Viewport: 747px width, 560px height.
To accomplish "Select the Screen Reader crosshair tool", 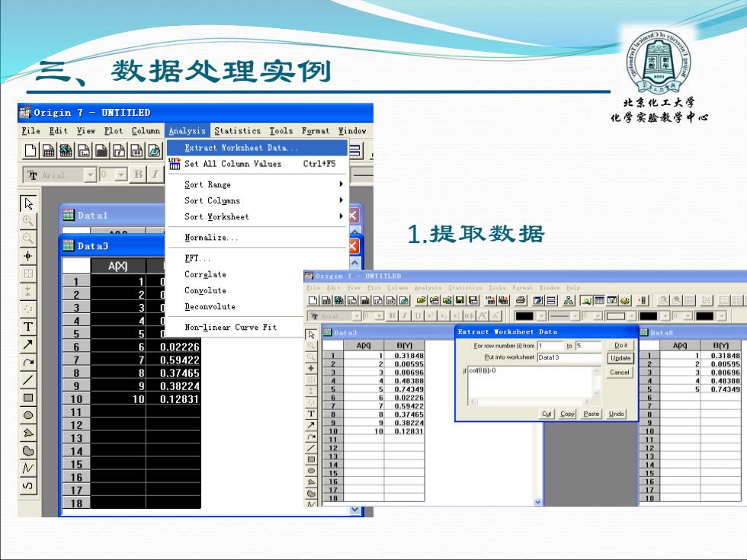I will pyautogui.click(x=28, y=256).
